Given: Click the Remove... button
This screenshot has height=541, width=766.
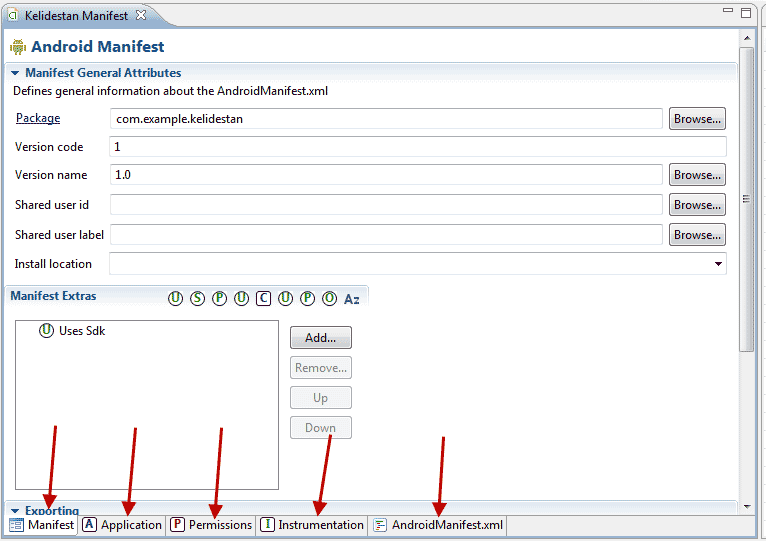Looking at the screenshot, I should pyautogui.click(x=320, y=368).
